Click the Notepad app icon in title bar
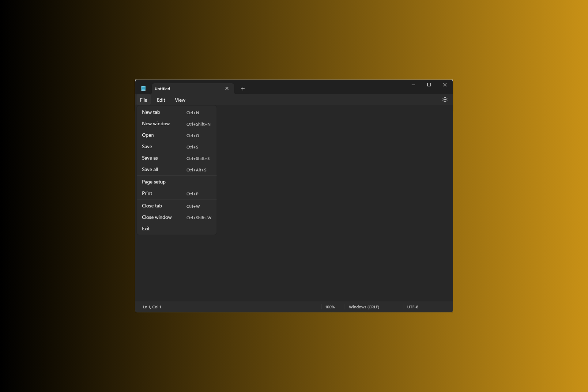 coord(143,89)
